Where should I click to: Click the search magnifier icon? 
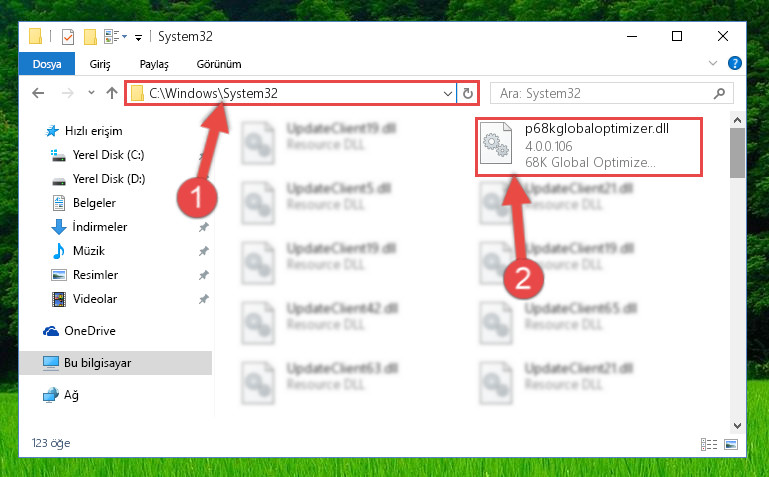[719, 93]
